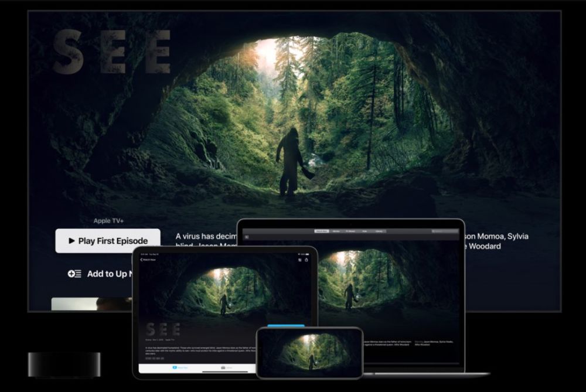Switch to Watch Now tab in MacBook TV app
The height and width of the screenshot is (392, 586).
point(322,231)
